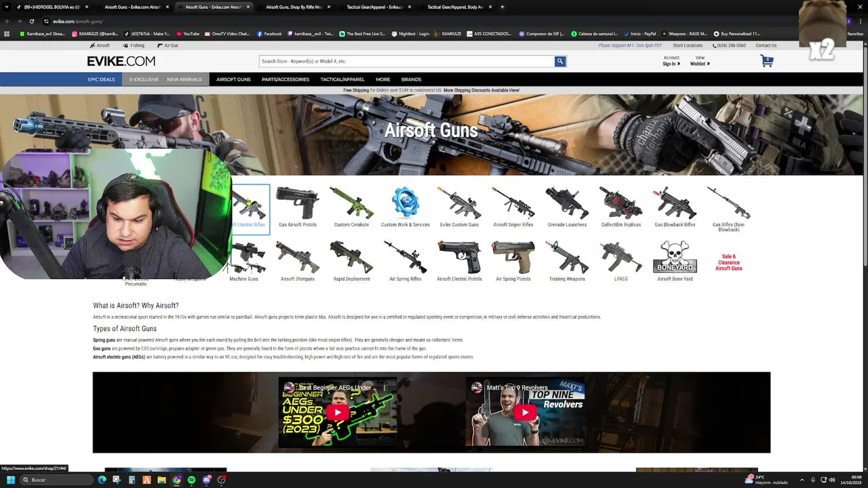This screenshot has width=868, height=488.
Task: Open Windows Start menu
Action: click(x=11, y=480)
